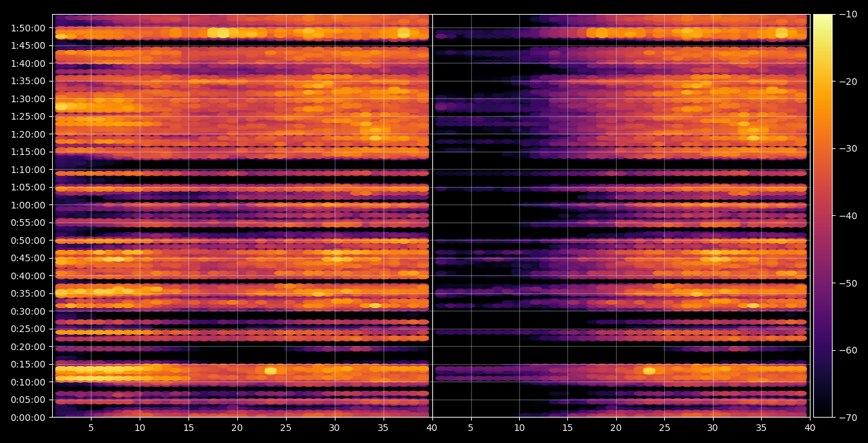
Task: Select the 1:30:00 y-axis label
Action: pyautogui.click(x=29, y=99)
